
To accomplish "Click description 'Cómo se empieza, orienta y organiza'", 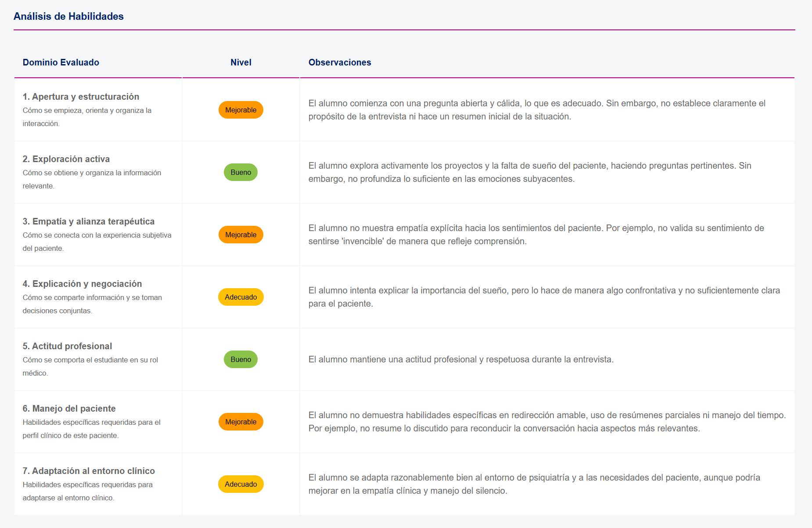I will coord(87,117).
